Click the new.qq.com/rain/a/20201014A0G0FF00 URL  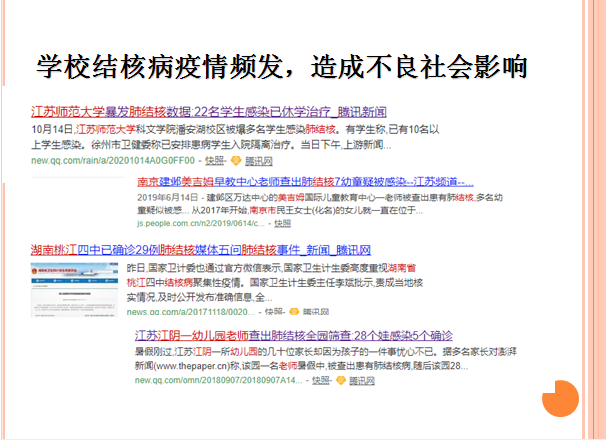(x=113, y=160)
